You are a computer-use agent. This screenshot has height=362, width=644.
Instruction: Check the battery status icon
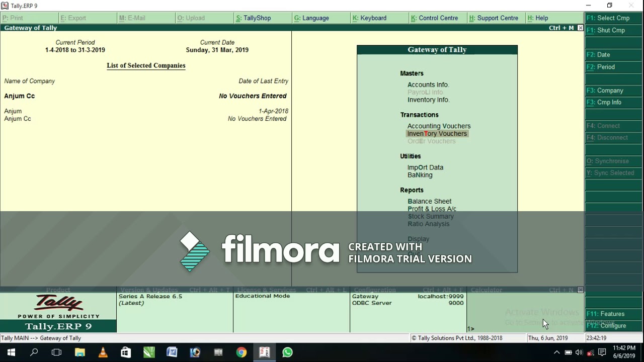(568, 352)
